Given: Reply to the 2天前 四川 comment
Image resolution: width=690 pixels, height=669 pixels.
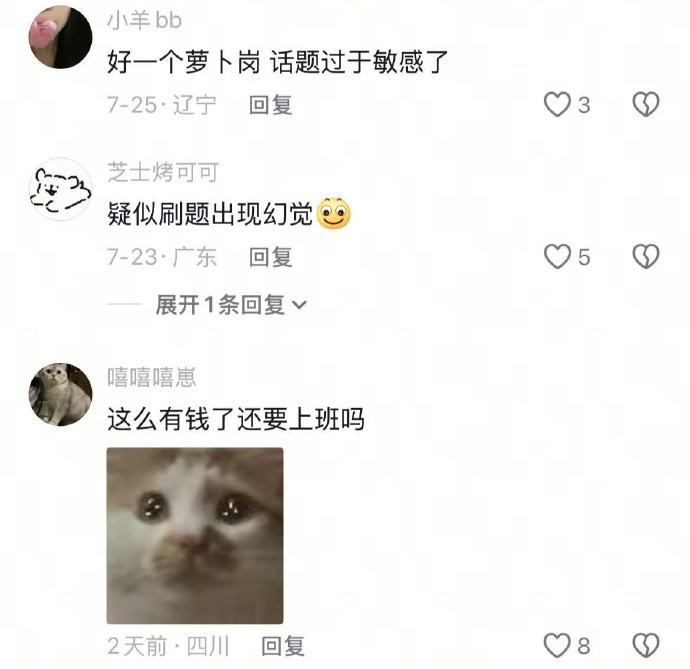Looking at the screenshot, I should pos(283,646).
